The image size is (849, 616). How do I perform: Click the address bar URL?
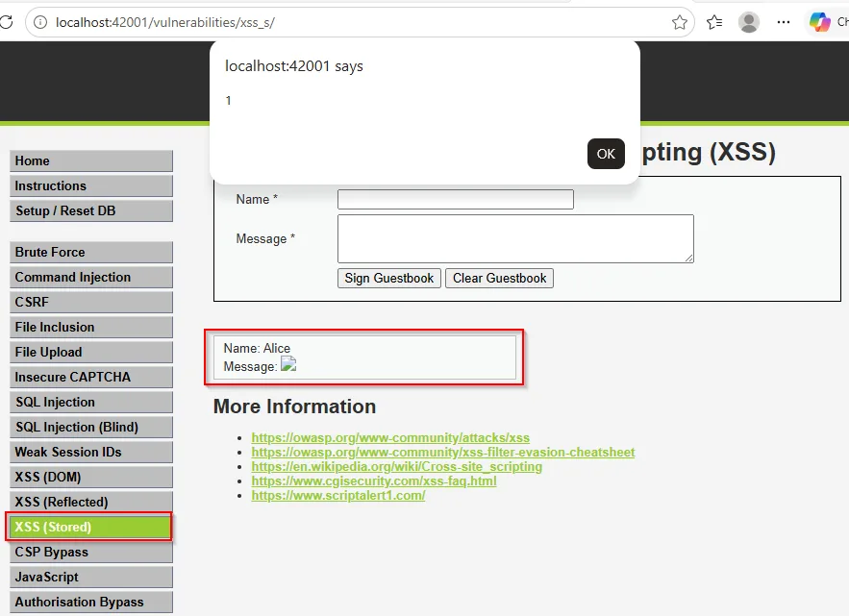click(x=165, y=22)
